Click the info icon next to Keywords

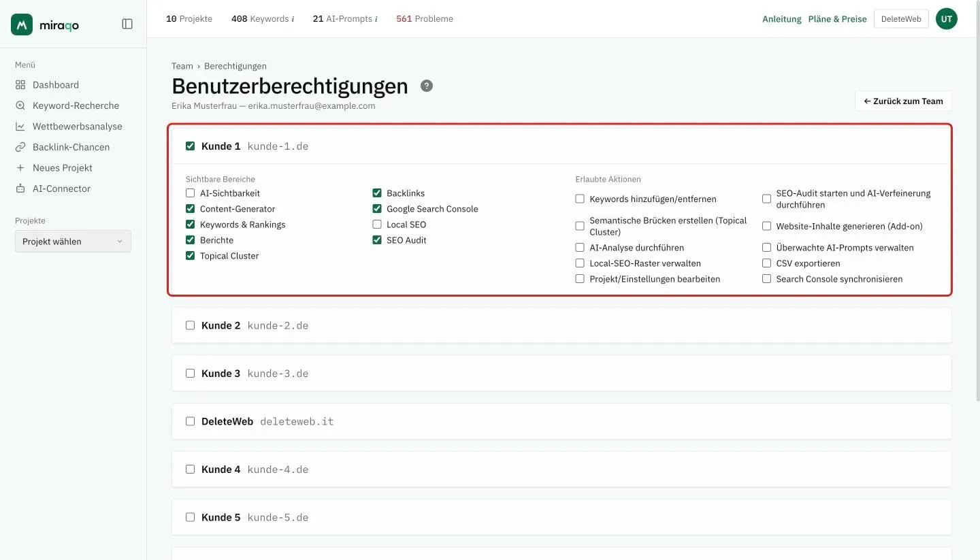click(x=293, y=19)
